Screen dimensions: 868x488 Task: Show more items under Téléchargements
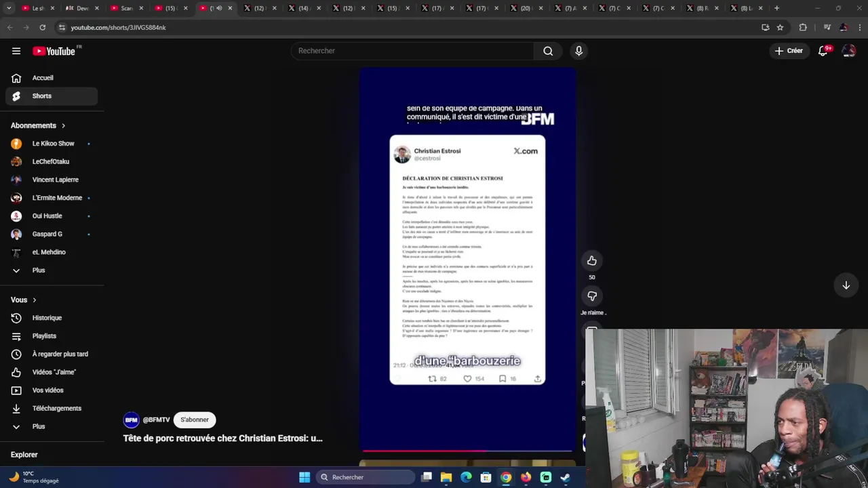click(x=52, y=427)
